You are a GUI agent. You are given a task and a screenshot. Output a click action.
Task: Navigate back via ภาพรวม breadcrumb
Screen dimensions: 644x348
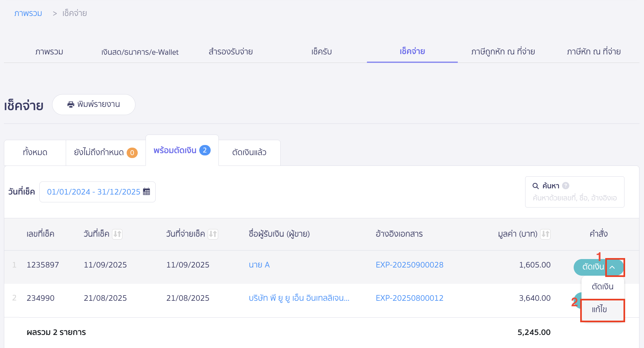[x=28, y=13]
